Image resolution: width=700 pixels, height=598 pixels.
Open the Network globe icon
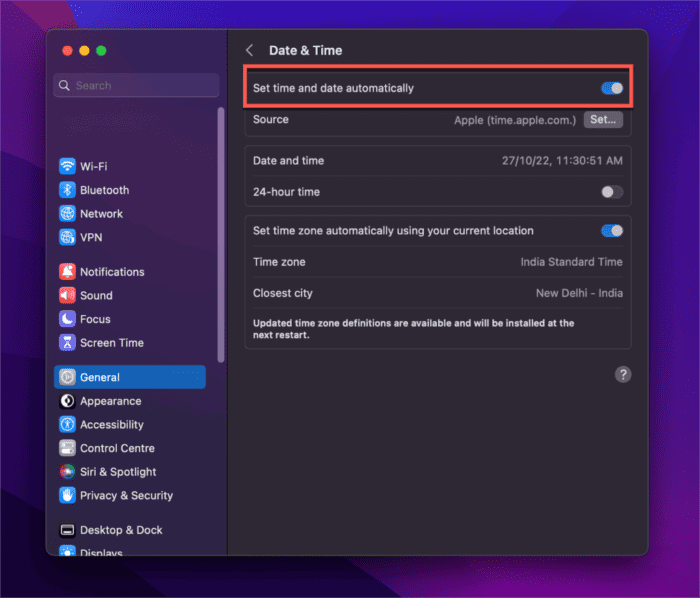pos(67,214)
